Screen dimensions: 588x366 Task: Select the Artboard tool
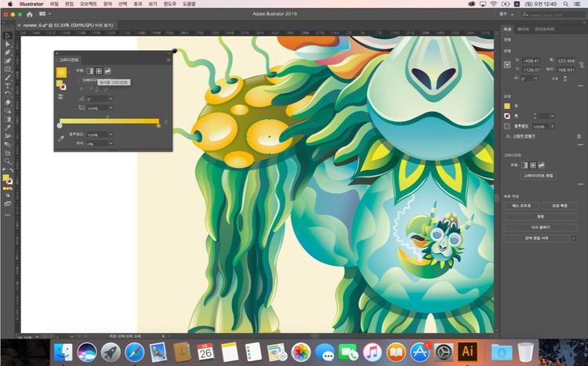point(8,153)
